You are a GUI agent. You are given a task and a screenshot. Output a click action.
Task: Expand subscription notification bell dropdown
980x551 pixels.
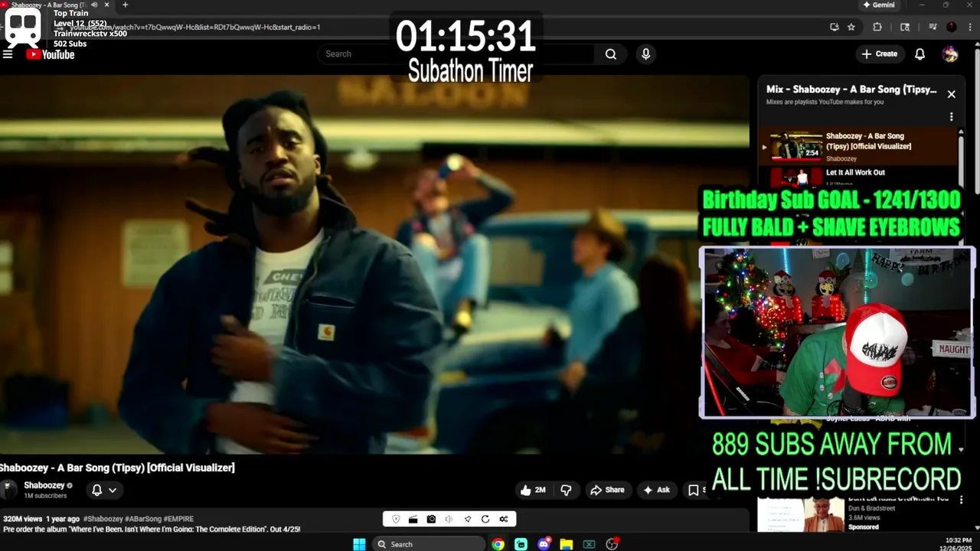(x=104, y=490)
